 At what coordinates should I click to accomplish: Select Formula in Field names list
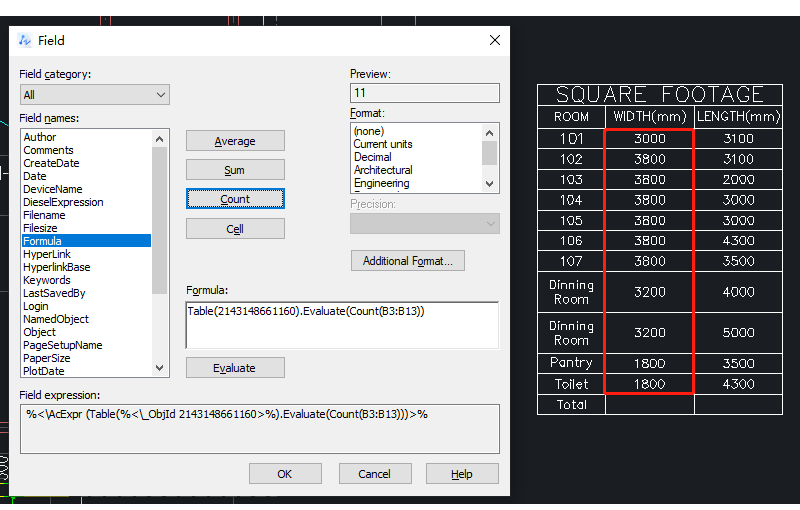coord(42,241)
